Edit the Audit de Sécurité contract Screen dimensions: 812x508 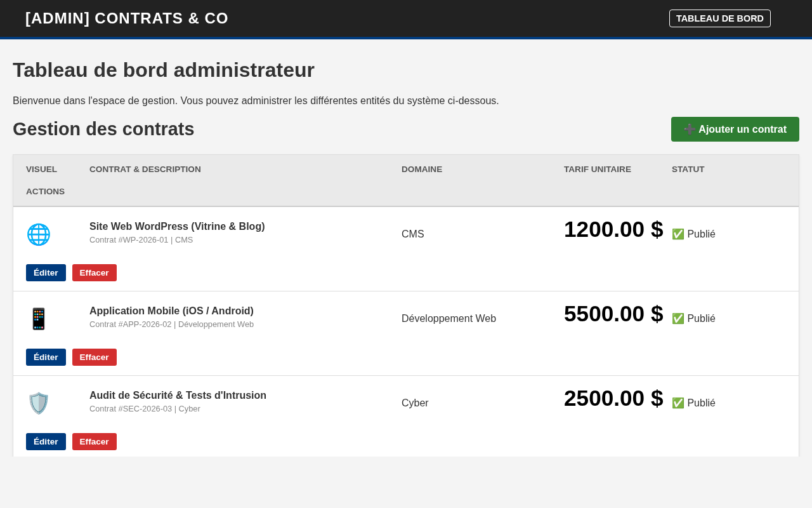tap(46, 442)
